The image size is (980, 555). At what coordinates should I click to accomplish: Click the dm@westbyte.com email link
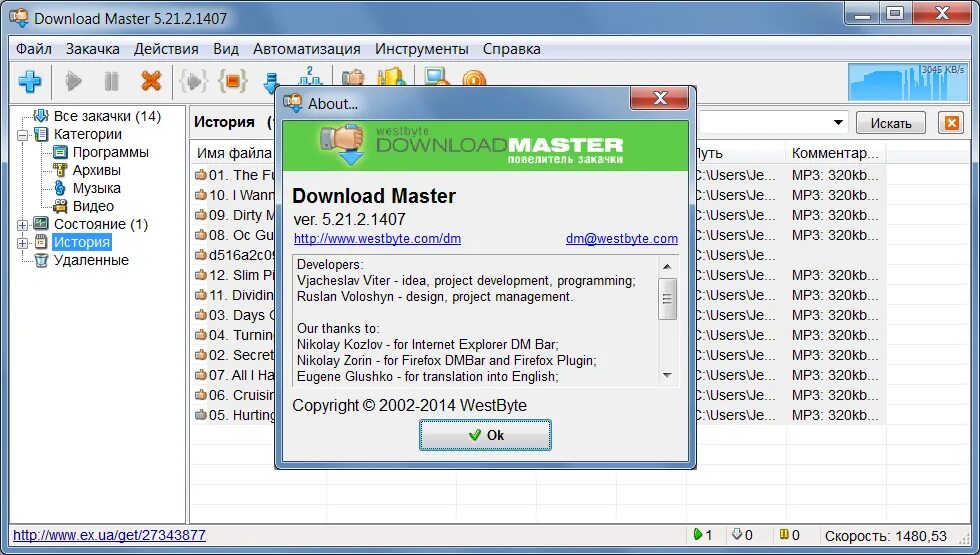click(x=621, y=239)
